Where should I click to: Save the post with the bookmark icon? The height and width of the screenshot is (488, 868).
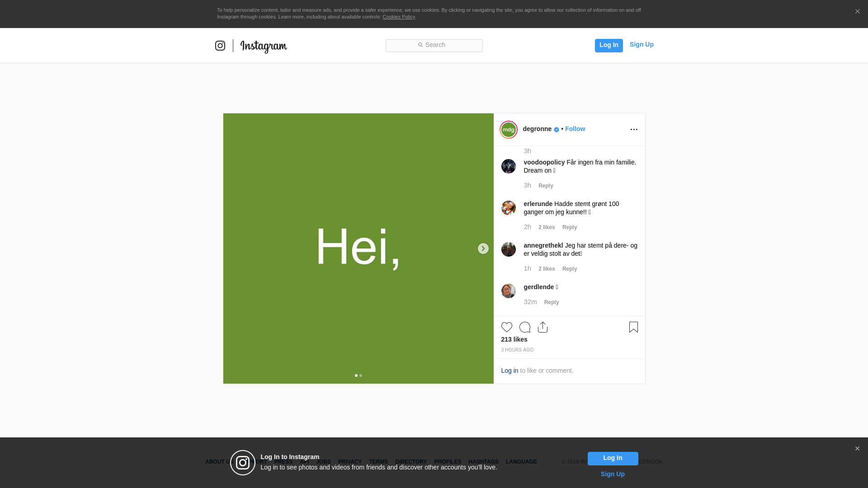click(x=633, y=327)
